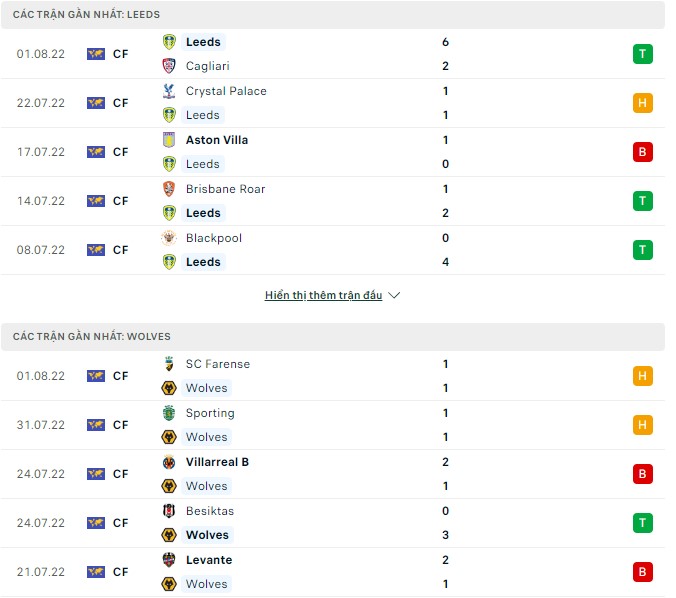Click the orange H badge for Crystal Palace match
Image resolution: width=676 pixels, height=598 pixels.
pyautogui.click(x=642, y=103)
